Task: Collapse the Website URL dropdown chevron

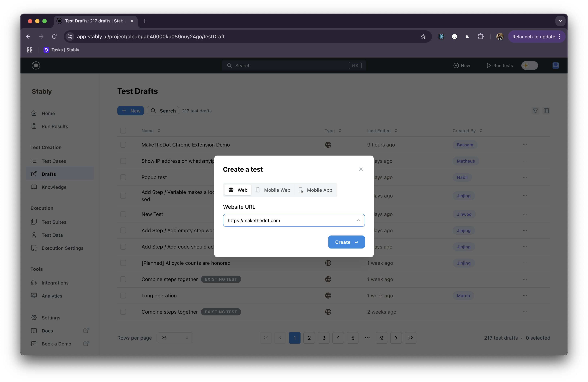Action: (358, 220)
